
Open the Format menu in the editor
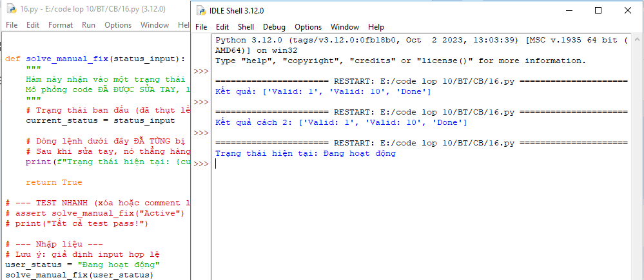coord(61,25)
